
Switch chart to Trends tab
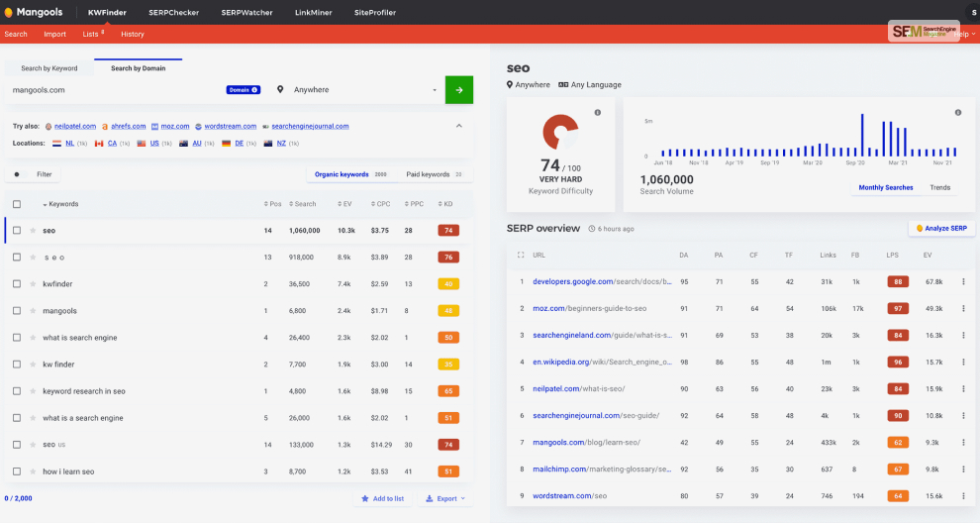pyautogui.click(x=940, y=187)
